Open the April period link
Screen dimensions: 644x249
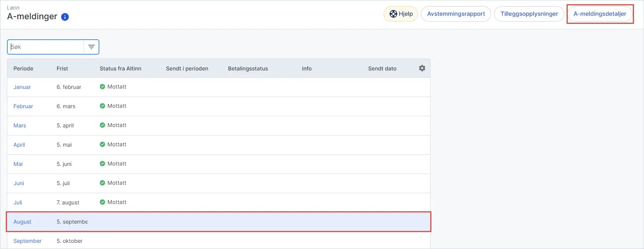19,145
